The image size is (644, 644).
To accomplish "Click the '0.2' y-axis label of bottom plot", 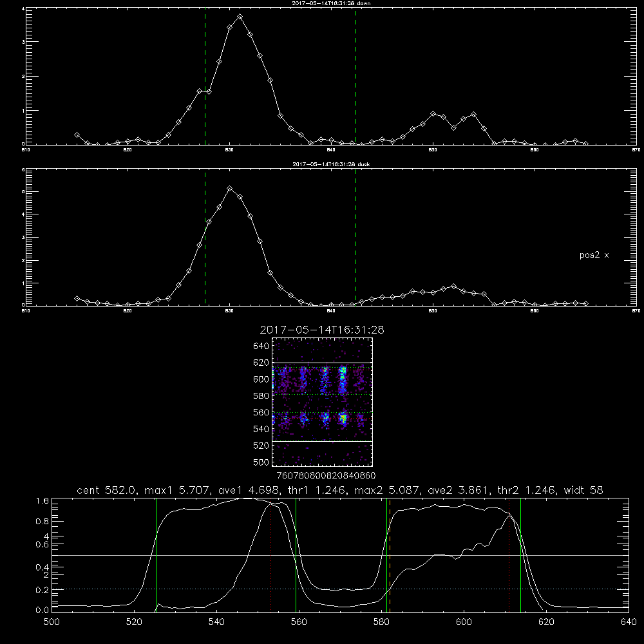I will [43, 590].
